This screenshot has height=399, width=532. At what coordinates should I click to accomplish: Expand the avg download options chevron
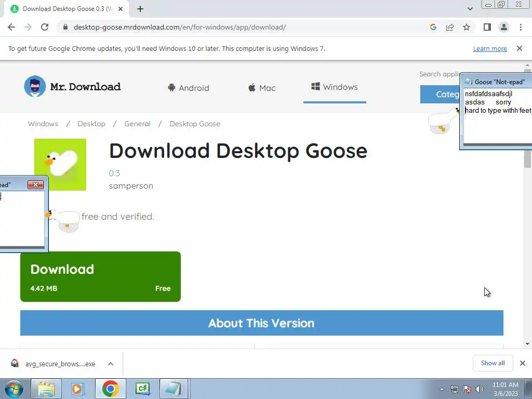111,364
